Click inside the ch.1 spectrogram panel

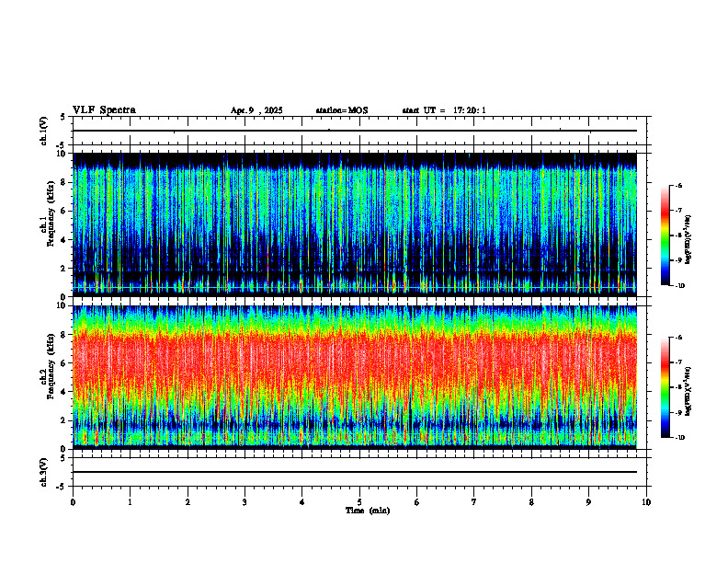355,224
